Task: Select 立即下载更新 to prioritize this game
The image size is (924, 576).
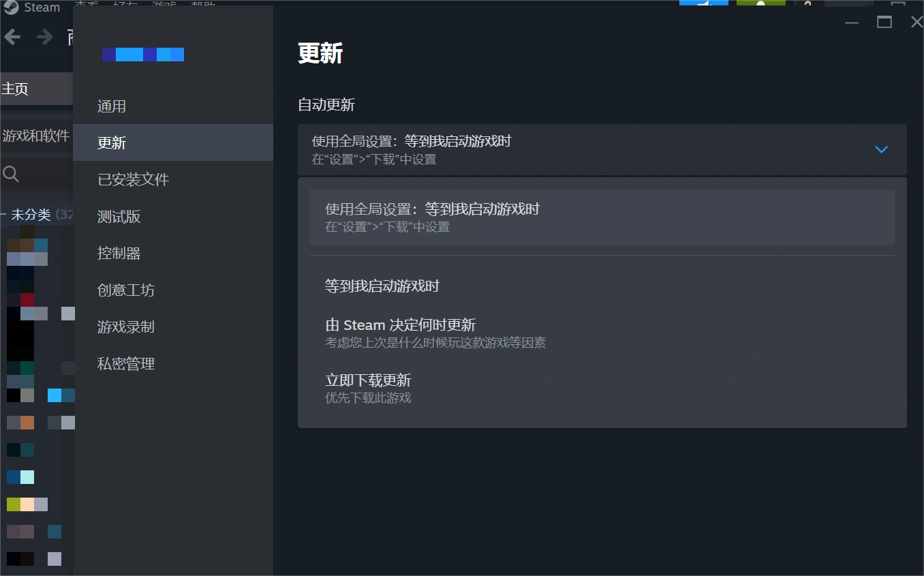Action: click(368, 380)
